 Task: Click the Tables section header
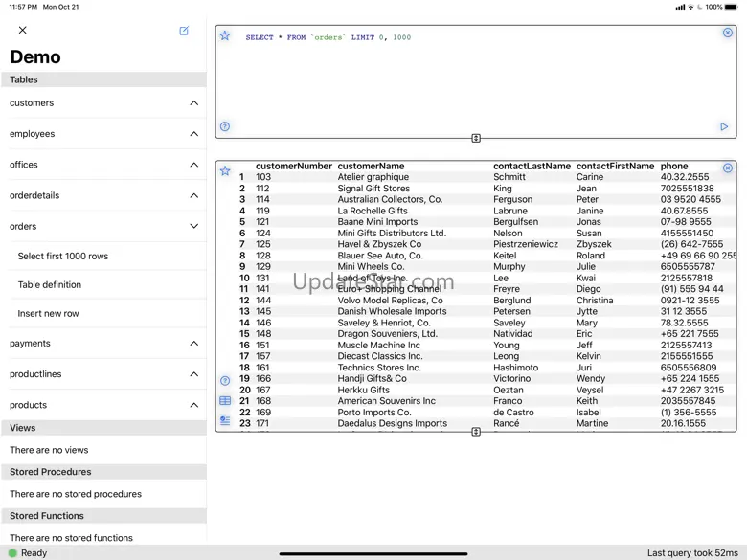coord(103,79)
